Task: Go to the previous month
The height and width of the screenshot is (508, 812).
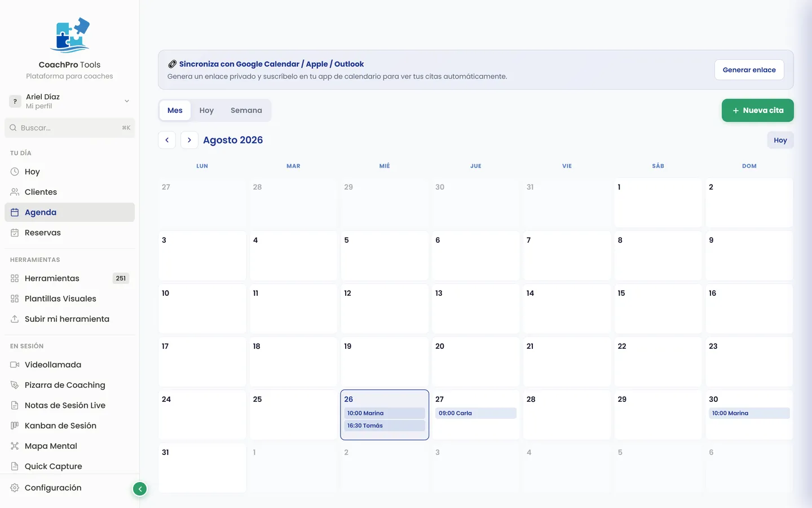Action: pyautogui.click(x=167, y=140)
